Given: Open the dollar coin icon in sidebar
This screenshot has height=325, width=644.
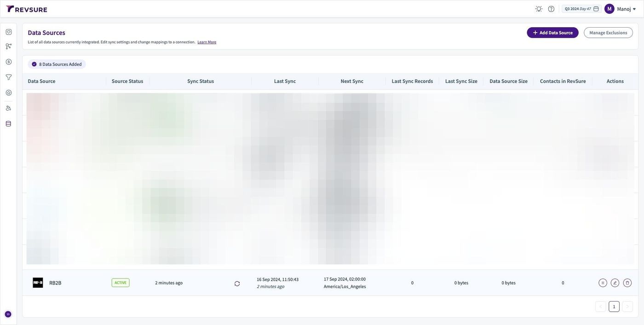Looking at the screenshot, I should (x=8, y=62).
